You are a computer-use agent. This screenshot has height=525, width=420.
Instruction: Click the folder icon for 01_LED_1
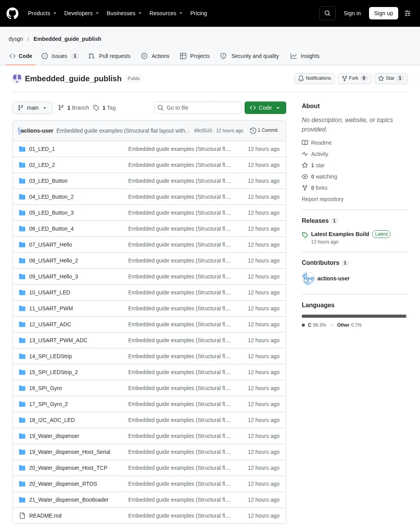point(22,149)
